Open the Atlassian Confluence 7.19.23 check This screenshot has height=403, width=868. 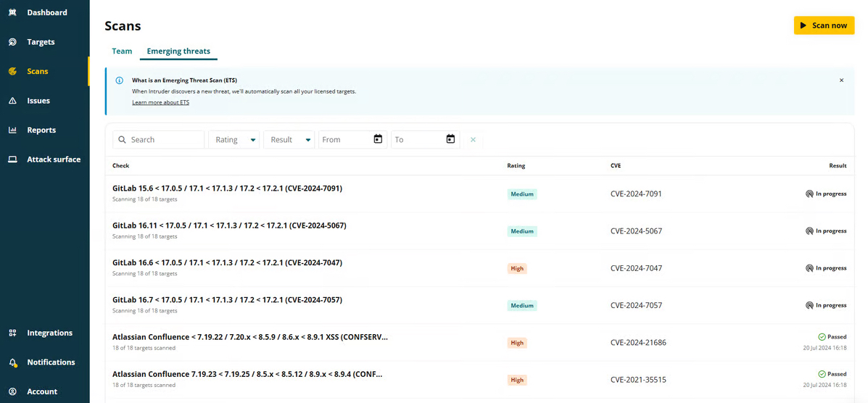[247, 374]
